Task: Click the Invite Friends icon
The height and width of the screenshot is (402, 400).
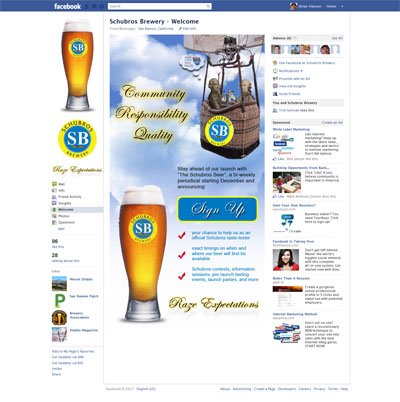Action: pyautogui.click(x=275, y=94)
